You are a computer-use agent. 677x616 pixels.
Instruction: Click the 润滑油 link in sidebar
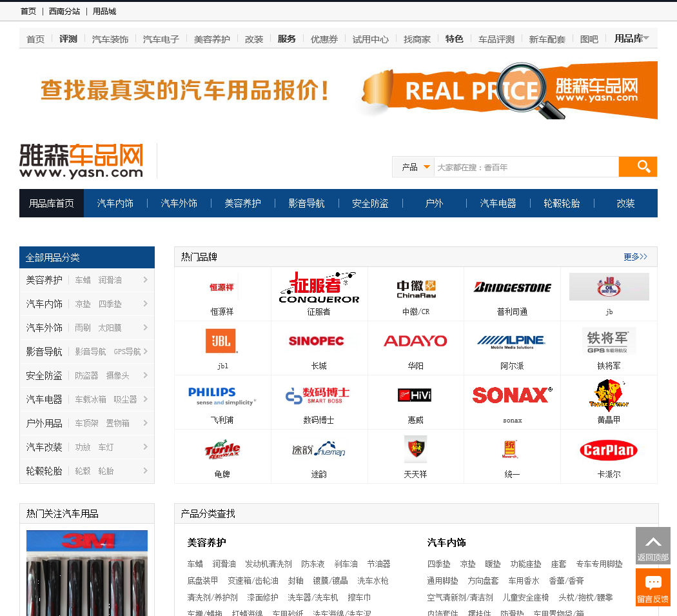point(110,280)
